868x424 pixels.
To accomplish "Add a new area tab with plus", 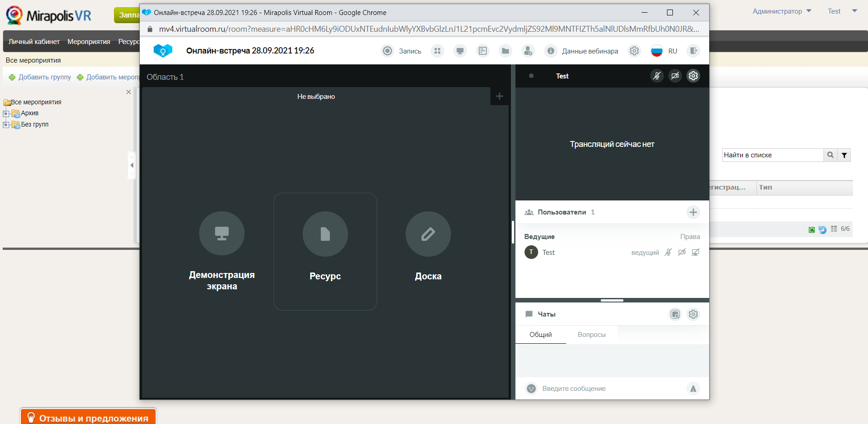I will [500, 96].
